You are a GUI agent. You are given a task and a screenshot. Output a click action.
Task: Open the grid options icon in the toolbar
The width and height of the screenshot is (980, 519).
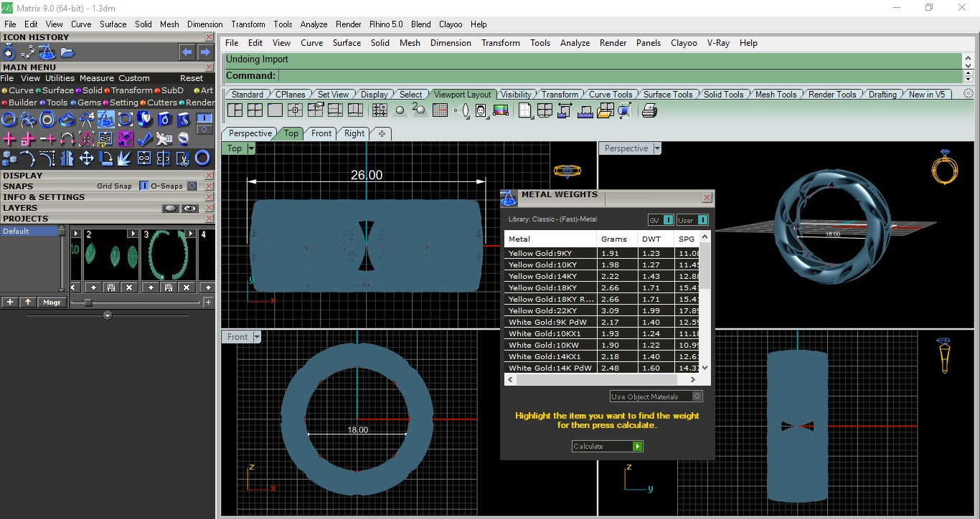point(440,110)
